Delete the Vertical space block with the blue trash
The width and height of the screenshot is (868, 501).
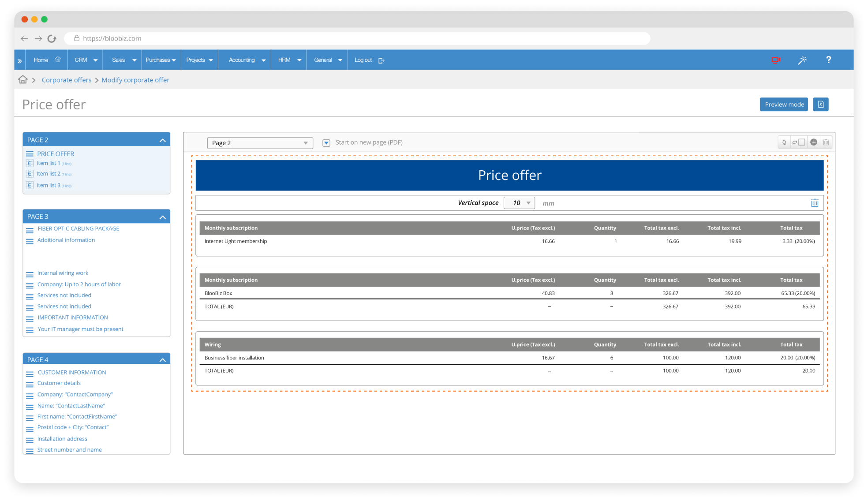(x=815, y=203)
